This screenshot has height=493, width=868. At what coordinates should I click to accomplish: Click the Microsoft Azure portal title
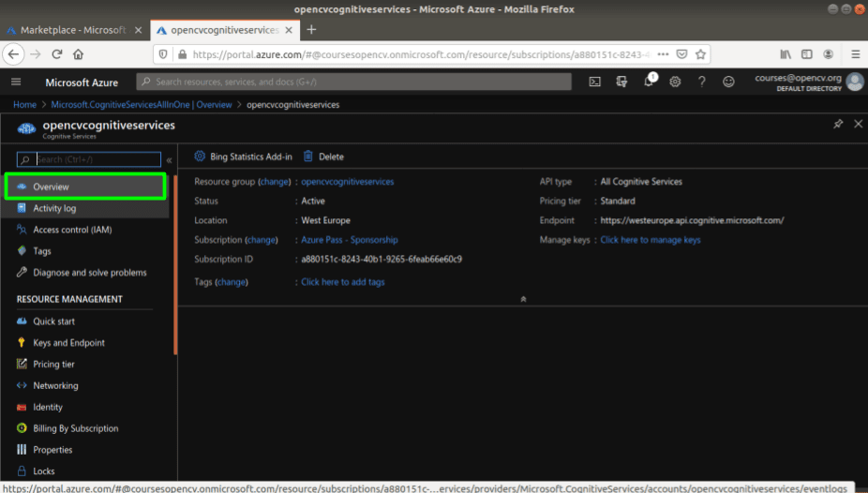(82, 82)
